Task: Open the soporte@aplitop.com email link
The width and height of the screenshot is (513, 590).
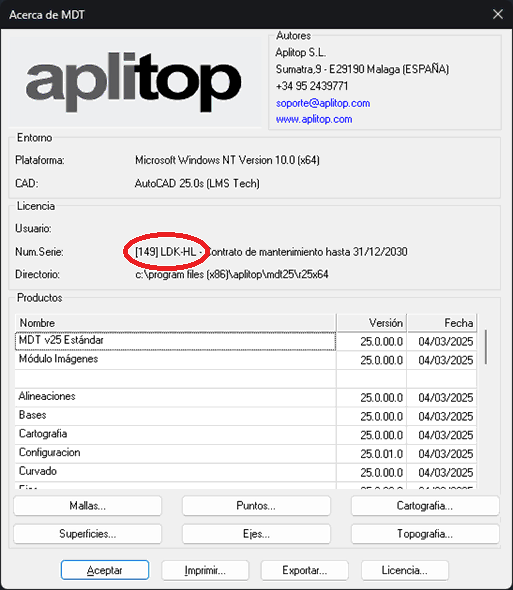Action: coord(323,103)
